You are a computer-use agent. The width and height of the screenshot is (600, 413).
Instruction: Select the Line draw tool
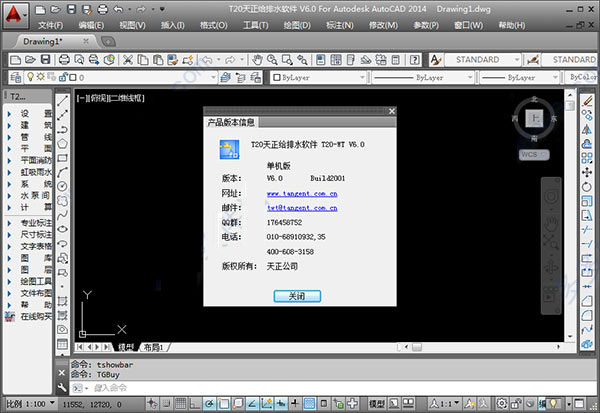click(62, 100)
